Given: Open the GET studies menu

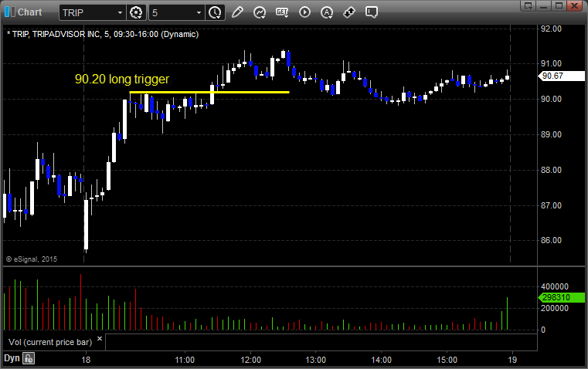Looking at the screenshot, I should (x=282, y=12).
